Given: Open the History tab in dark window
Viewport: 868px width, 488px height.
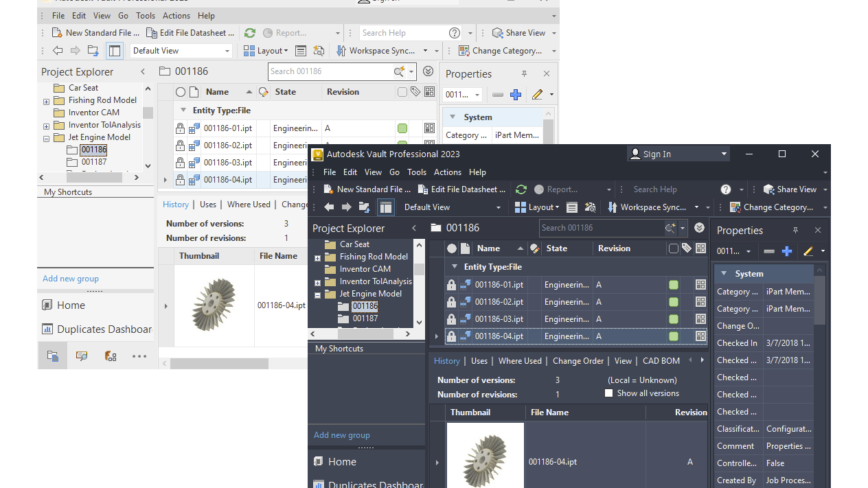Looking at the screenshot, I should pyautogui.click(x=446, y=361).
